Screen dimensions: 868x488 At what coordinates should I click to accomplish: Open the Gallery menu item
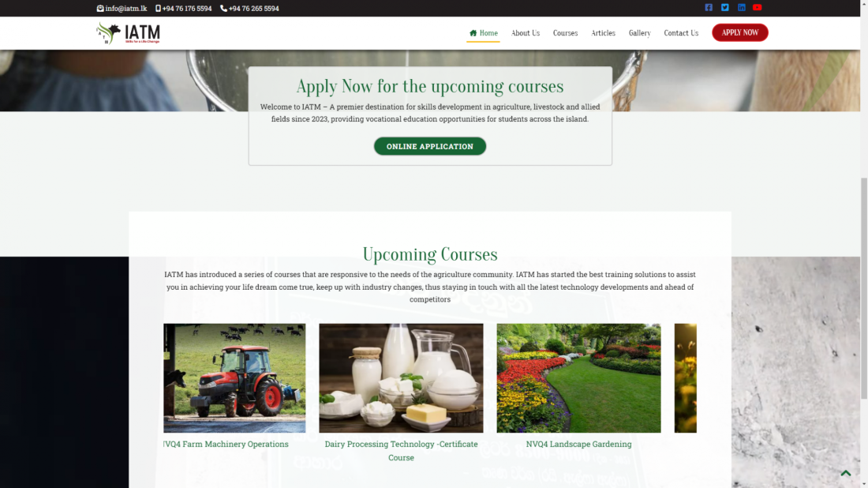click(x=639, y=33)
